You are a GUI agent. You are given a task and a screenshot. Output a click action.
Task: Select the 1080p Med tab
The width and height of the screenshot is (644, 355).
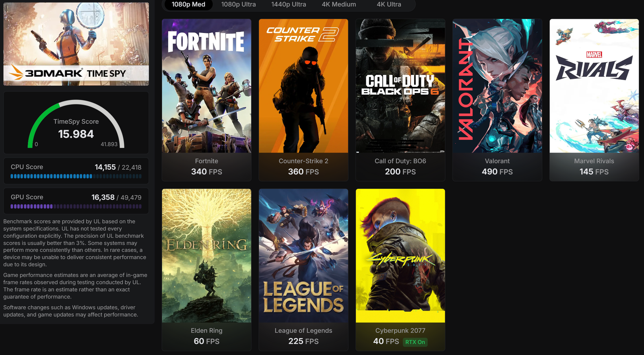tap(188, 4)
